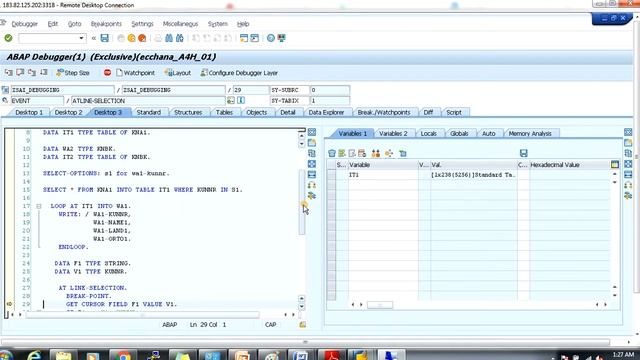
Task: Click the SY-SUBRC value field
Action: click(x=329, y=90)
